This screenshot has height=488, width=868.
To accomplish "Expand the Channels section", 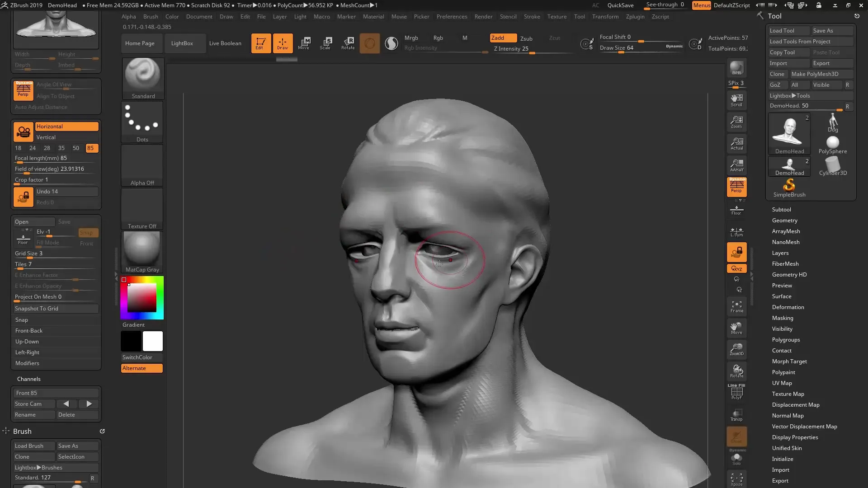I will [x=28, y=379].
